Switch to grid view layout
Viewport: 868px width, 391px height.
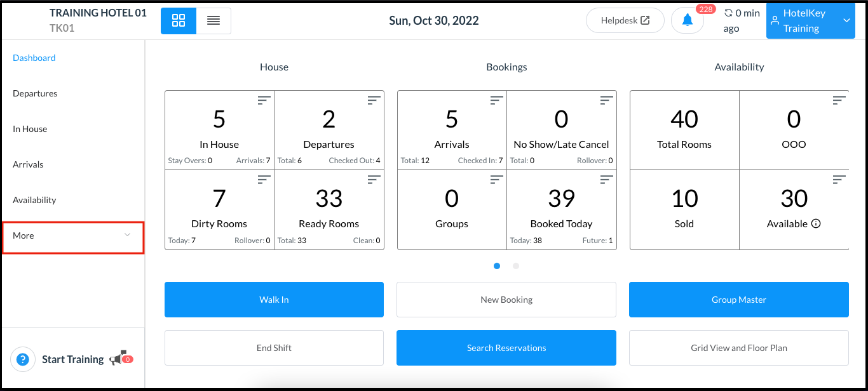pos(178,20)
